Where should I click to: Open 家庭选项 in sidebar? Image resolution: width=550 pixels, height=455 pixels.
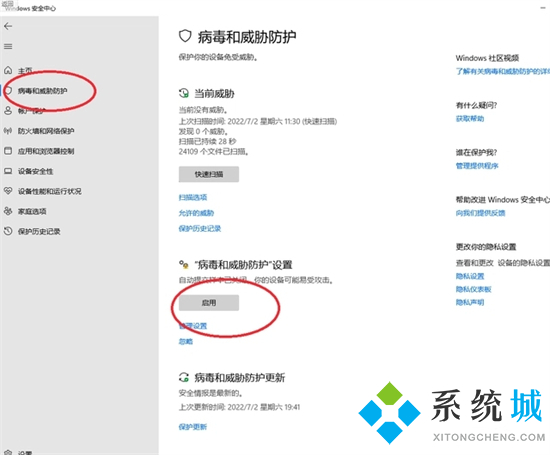click(32, 212)
